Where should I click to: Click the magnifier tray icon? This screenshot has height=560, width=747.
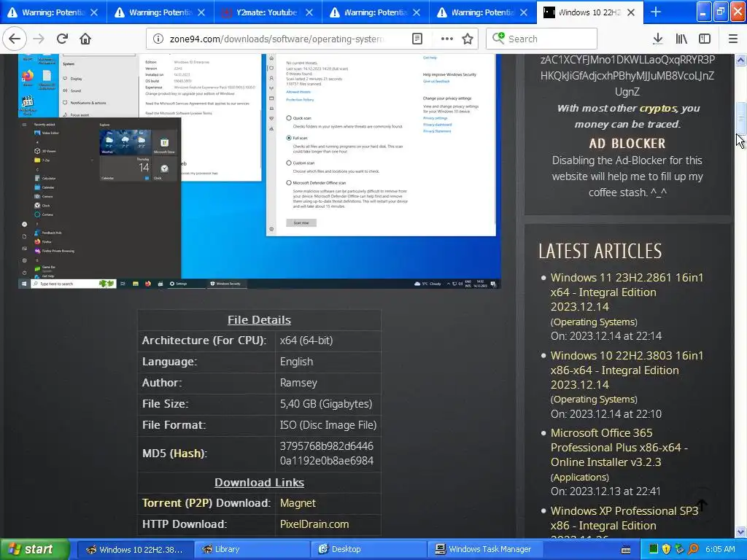tap(693, 549)
